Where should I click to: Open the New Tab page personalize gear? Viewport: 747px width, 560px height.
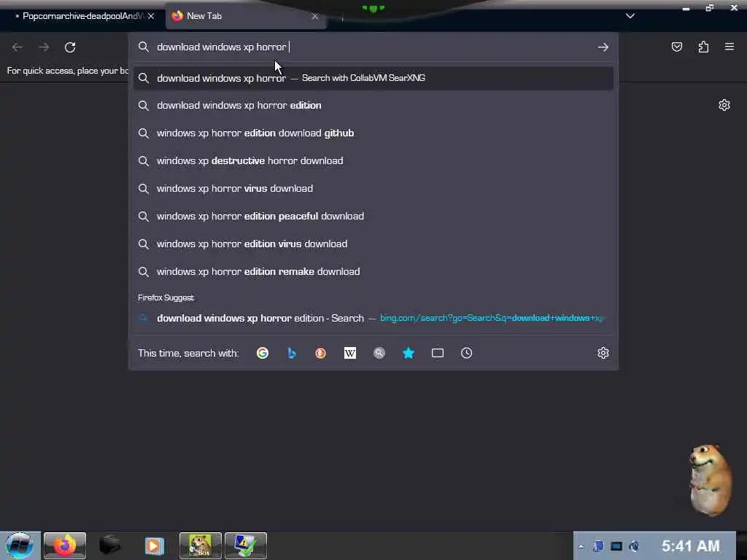[x=724, y=105]
